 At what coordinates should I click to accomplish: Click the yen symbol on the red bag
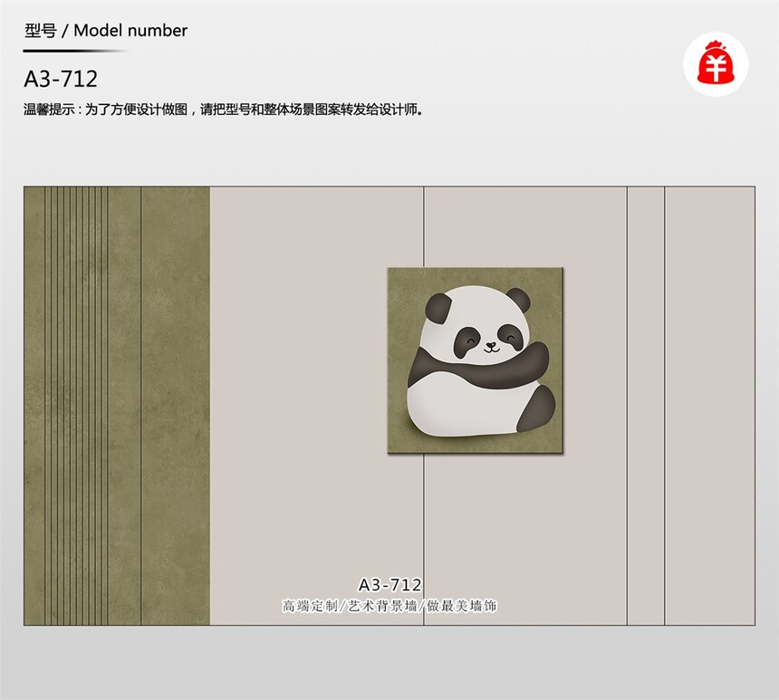pyautogui.click(x=716, y=68)
